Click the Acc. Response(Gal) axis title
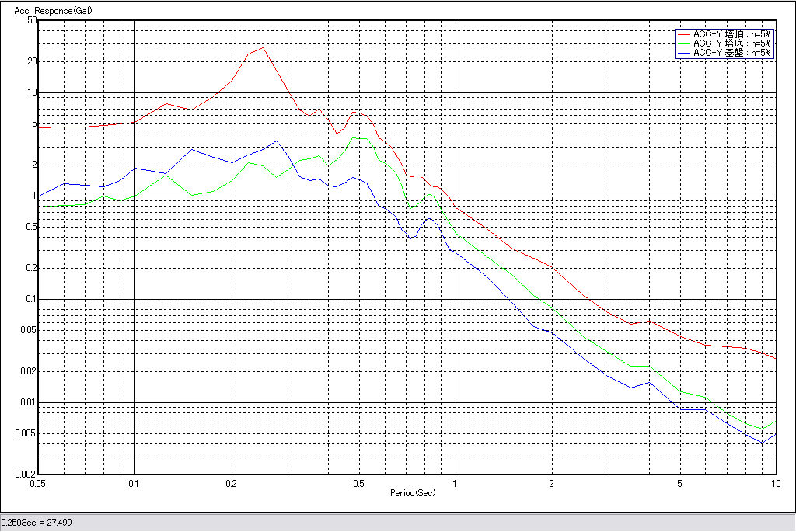Screen dimensions: 796x532 (39, 9)
